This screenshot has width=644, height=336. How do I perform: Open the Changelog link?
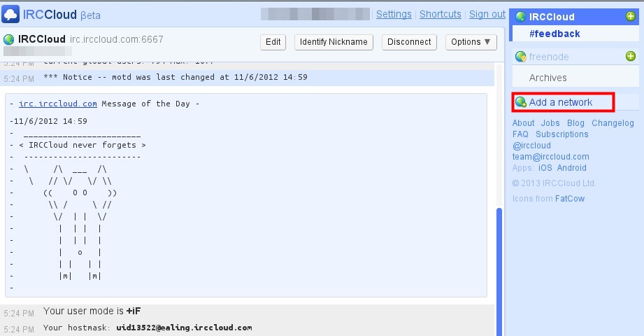[x=613, y=123]
